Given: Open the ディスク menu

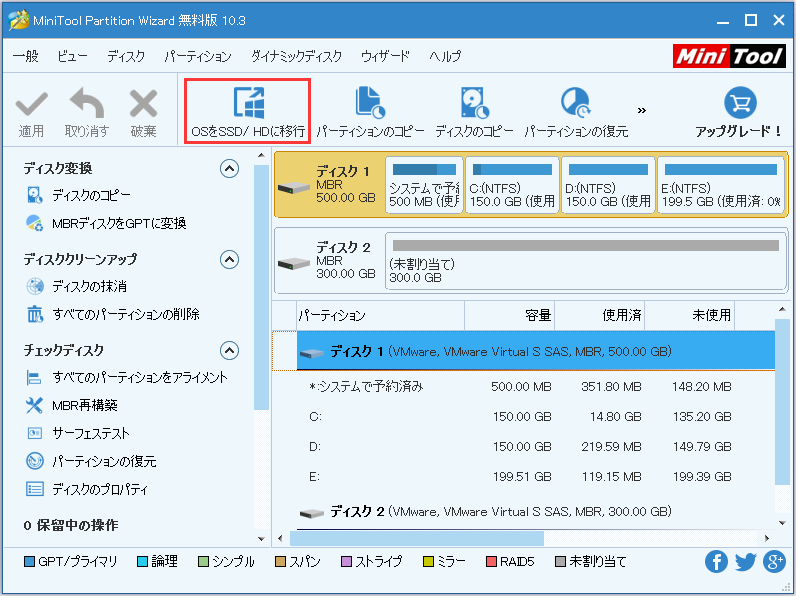Looking at the screenshot, I should point(126,56).
